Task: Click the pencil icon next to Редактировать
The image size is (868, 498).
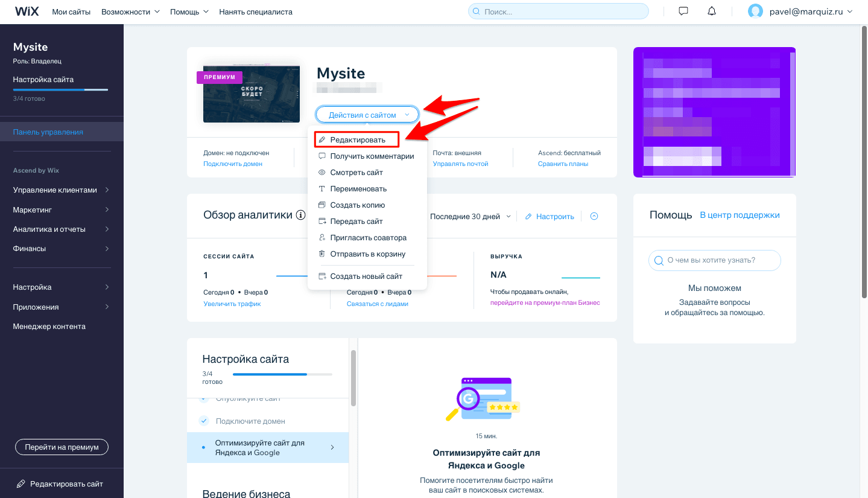Action: pyautogui.click(x=322, y=140)
